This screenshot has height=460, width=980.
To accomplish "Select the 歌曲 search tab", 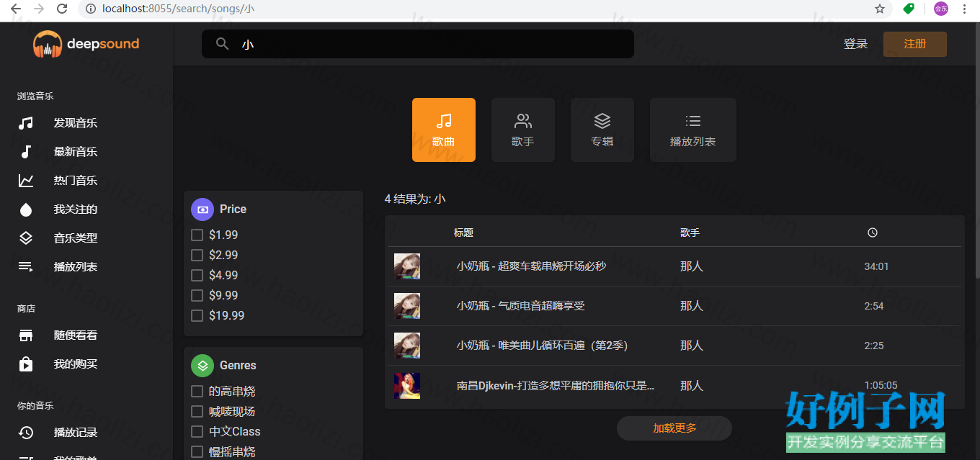I will [x=444, y=130].
